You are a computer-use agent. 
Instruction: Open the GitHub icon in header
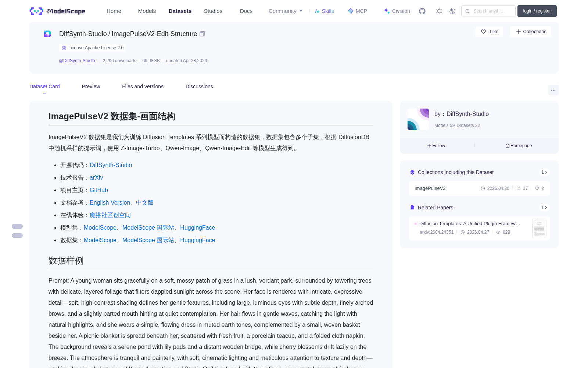click(422, 11)
